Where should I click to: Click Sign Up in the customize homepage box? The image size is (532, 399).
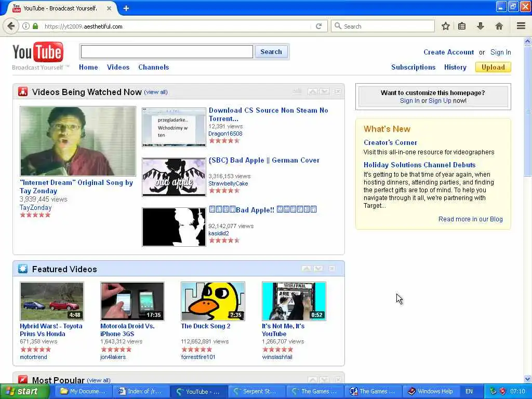(x=440, y=101)
